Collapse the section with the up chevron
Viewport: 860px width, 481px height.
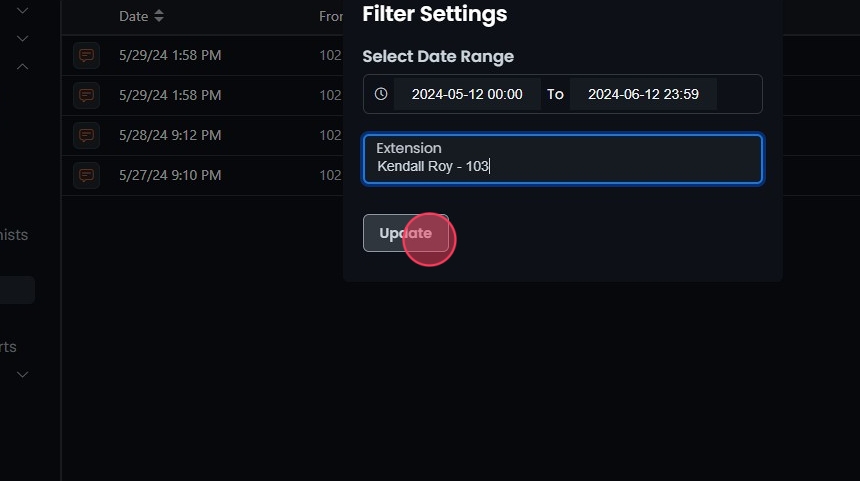click(23, 67)
